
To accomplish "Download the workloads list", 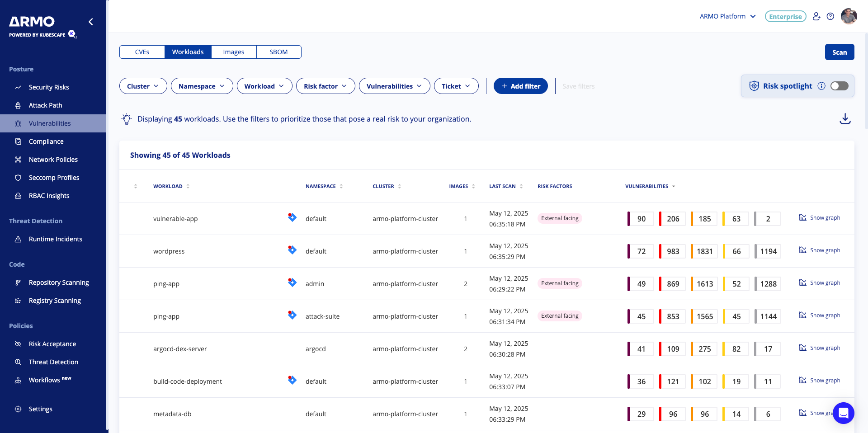I will (x=845, y=119).
